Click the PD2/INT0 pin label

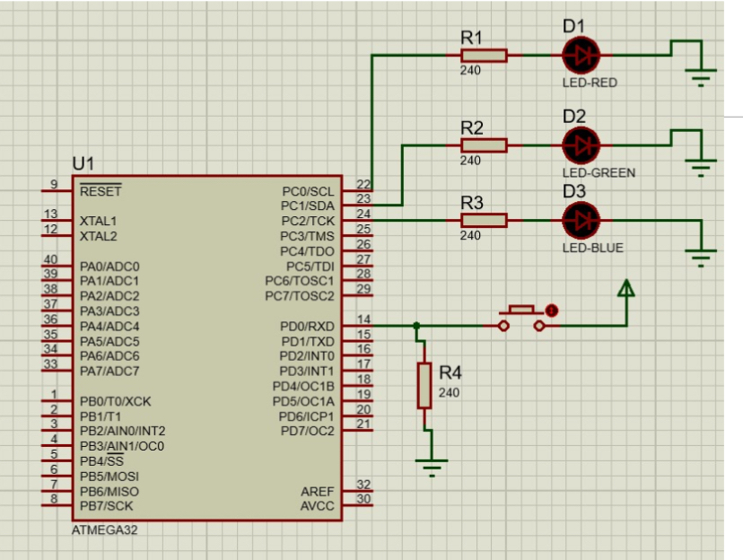(x=307, y=355)
